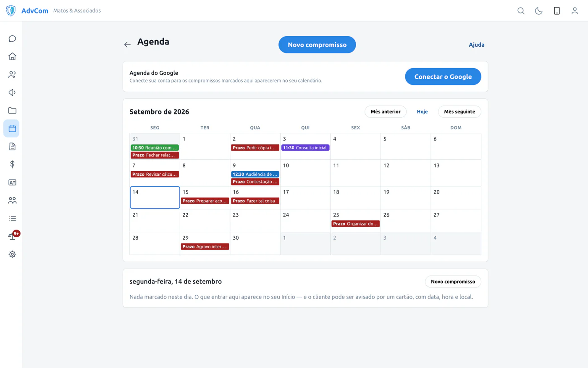Select day 18 in the calendar
This screenshot has width=588, height=368.
coord(356,198)
